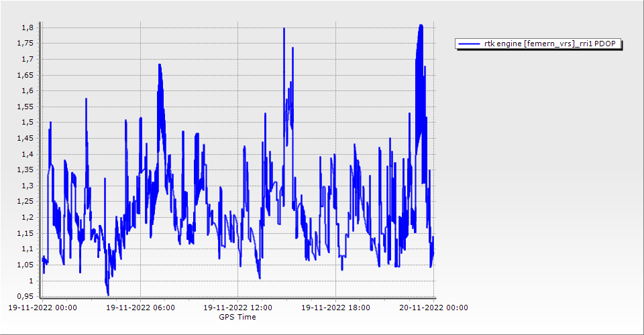Pick the highest PDOP peak near 20-11-2022
The image size is (644, 335).
(421, 25)
